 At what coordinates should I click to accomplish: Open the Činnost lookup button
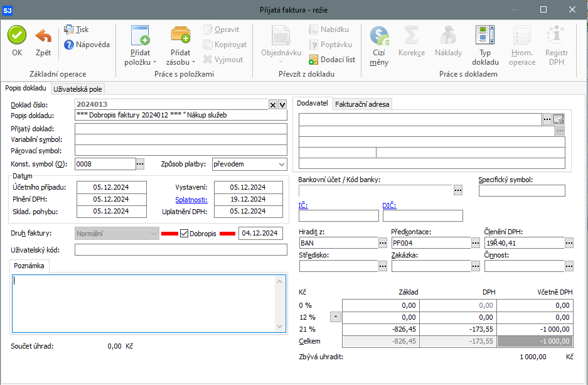[569, 266]
